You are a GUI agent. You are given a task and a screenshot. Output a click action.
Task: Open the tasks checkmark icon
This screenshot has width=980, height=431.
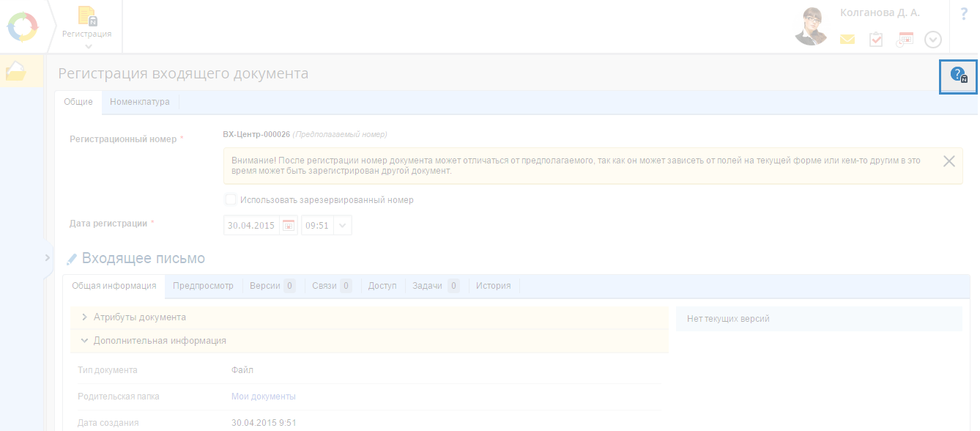[876, 40]
